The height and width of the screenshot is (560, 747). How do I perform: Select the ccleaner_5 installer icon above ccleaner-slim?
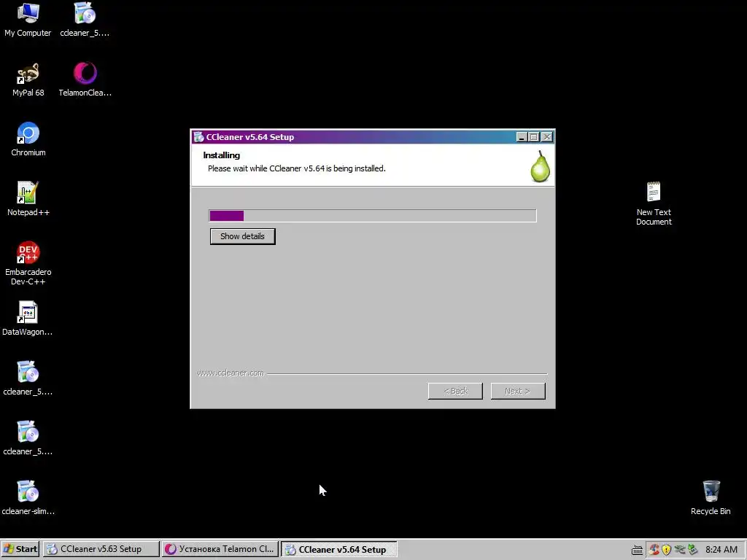[28, 432]
